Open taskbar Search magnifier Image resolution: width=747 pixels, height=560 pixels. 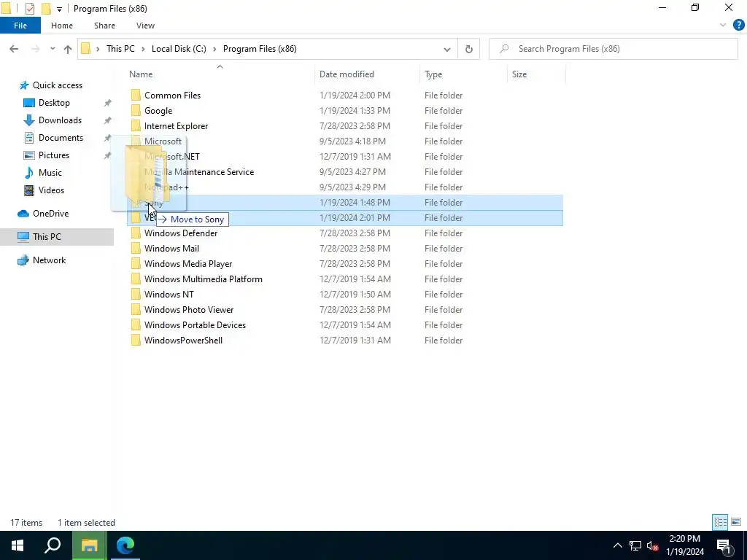point(53,545)
